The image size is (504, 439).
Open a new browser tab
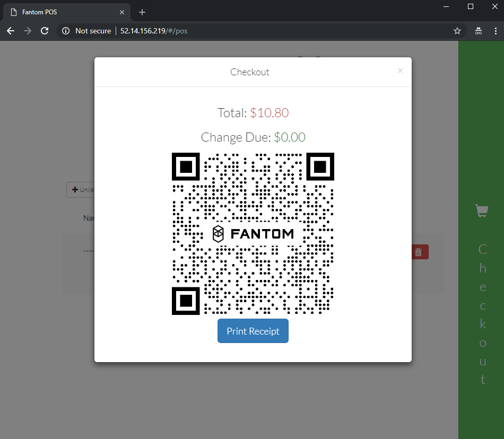142,12
